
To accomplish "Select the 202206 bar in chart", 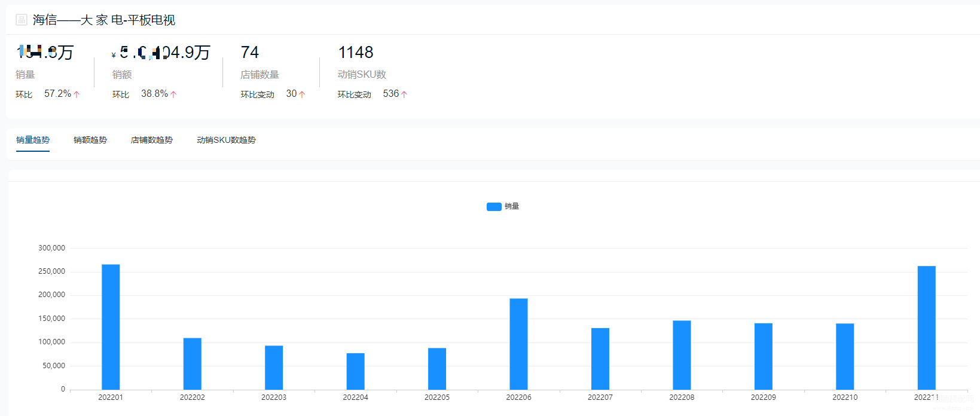I will 518,344.
